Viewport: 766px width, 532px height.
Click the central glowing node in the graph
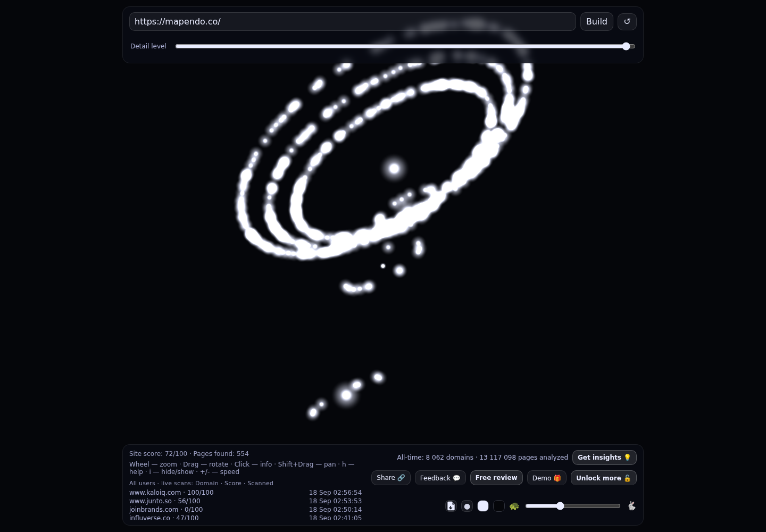(394, 169)
